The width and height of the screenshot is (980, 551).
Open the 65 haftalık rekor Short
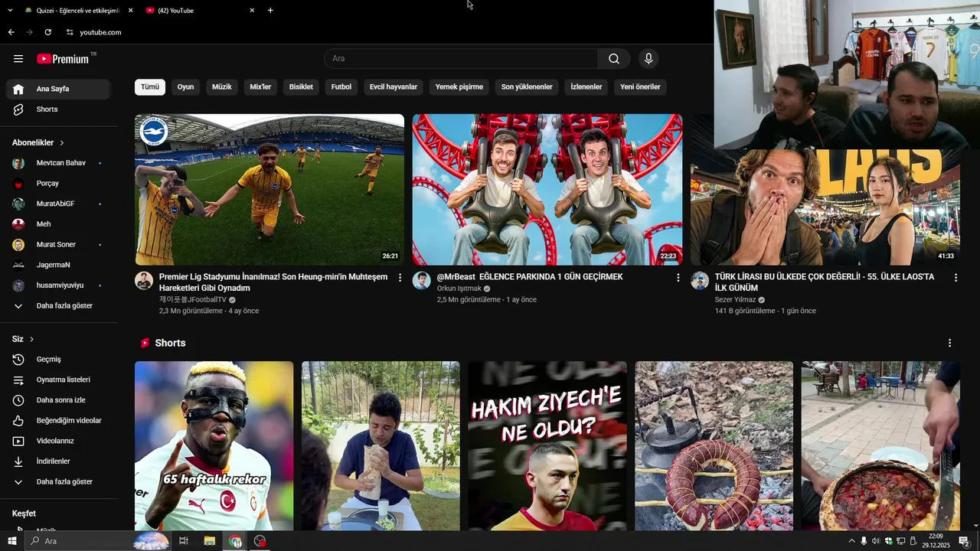[x=214, y=446]
